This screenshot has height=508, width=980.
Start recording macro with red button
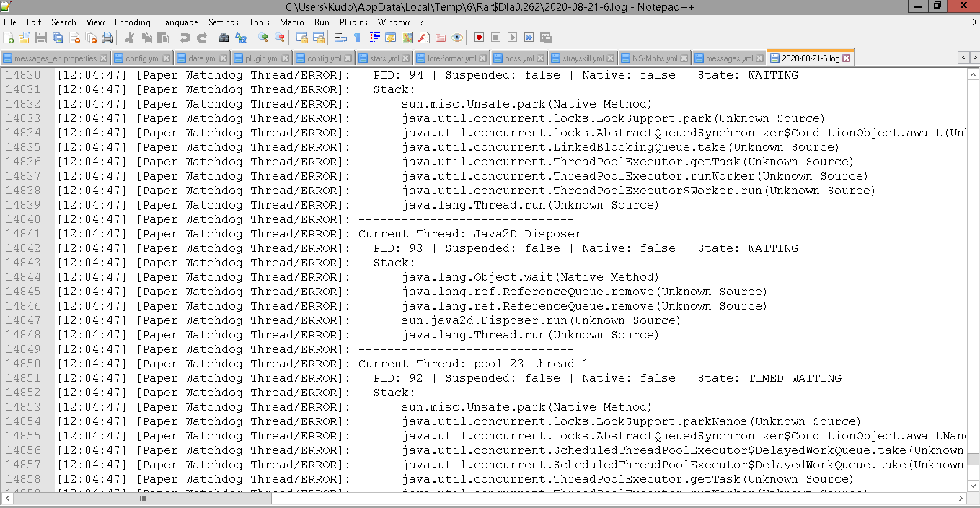click(x=479, y=38)
